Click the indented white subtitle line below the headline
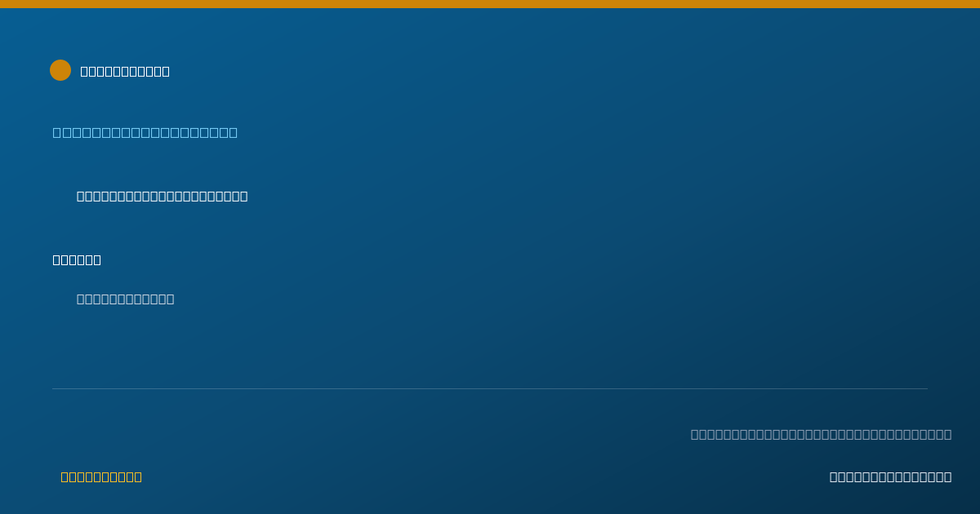Screen dimensions: 980x514 tap(162, 196)
